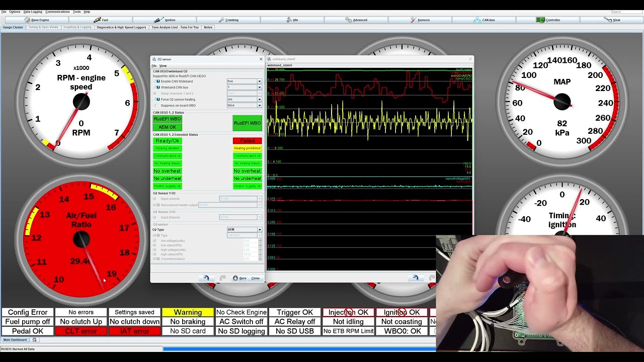Click help icon beside Enable CAN Wideband
The image size is (644, 362).
click(x=158, y=81)
